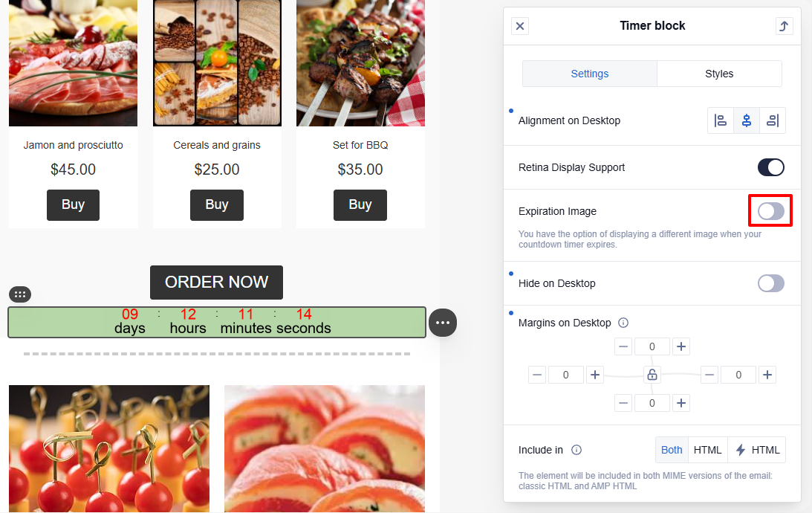Click Buy under Set for BBQ
The image size is (812, 513).
tap(360, 204)
